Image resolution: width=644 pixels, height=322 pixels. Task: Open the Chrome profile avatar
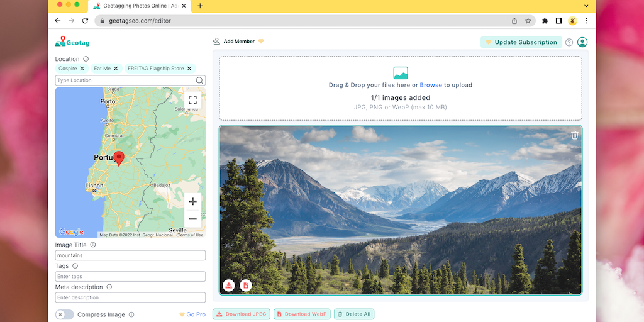pyautogui.click(x=572, y=21)
